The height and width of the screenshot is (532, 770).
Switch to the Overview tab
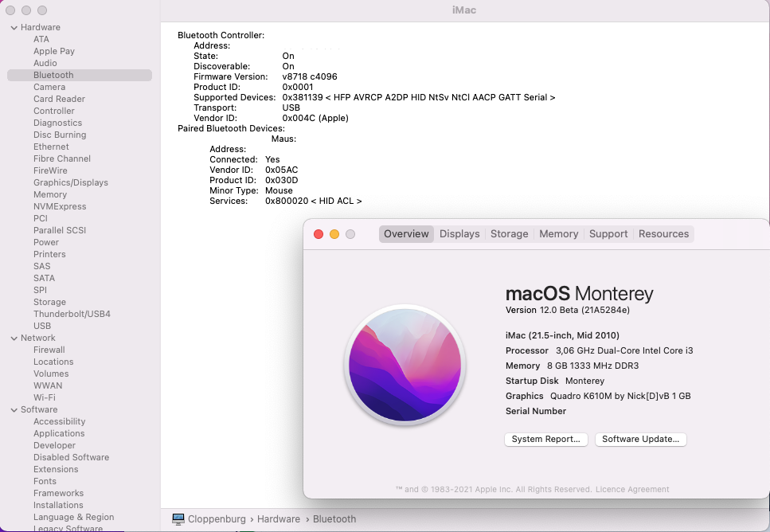(x=406, y=234)
